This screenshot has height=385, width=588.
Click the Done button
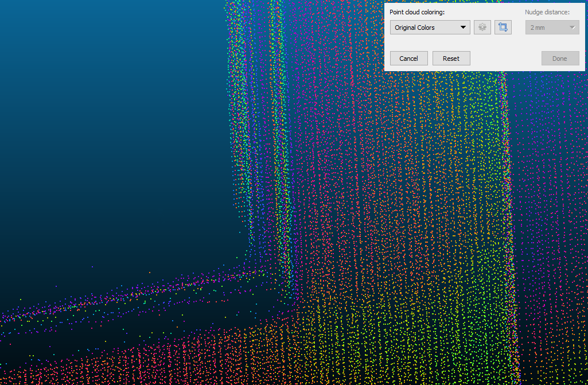pyautogui.click(x=560, y=59)
